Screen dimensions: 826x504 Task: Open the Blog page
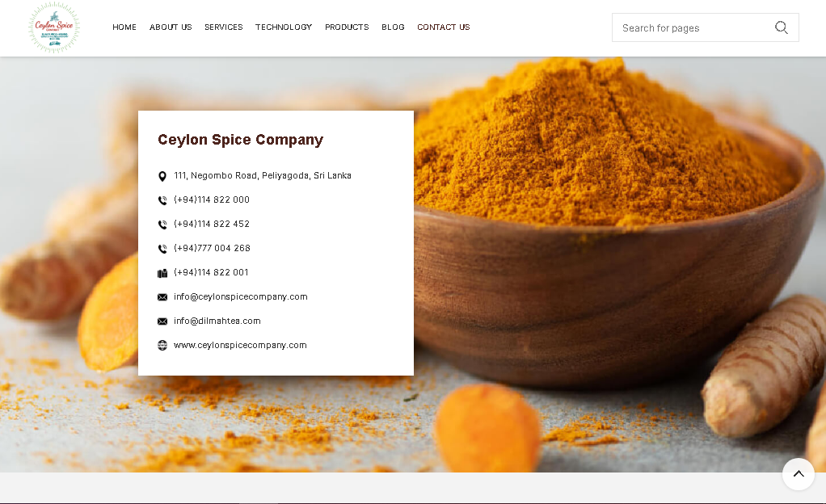(x=393, y=27)
